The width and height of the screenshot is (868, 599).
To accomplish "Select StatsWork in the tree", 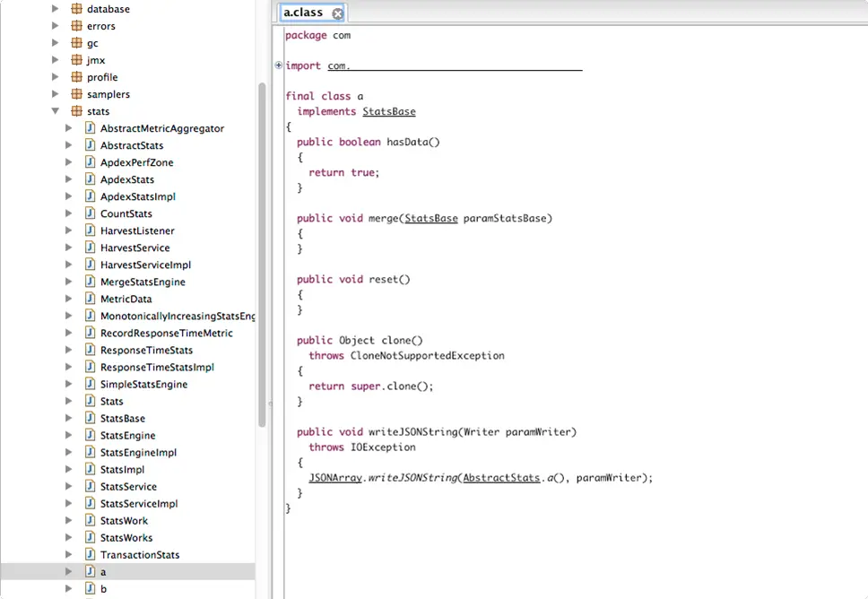I will coord(124,521).
